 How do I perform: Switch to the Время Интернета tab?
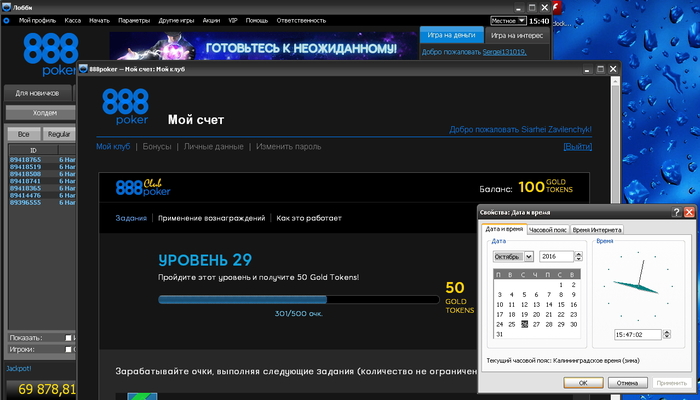(597, 229)
